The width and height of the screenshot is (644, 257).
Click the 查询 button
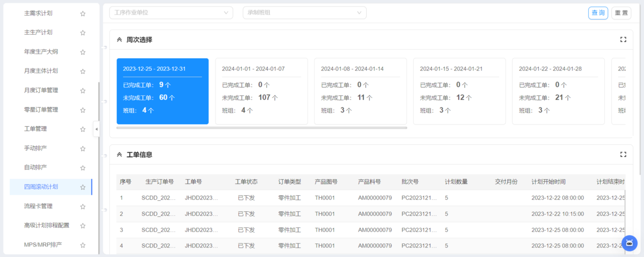click(598, 13)
